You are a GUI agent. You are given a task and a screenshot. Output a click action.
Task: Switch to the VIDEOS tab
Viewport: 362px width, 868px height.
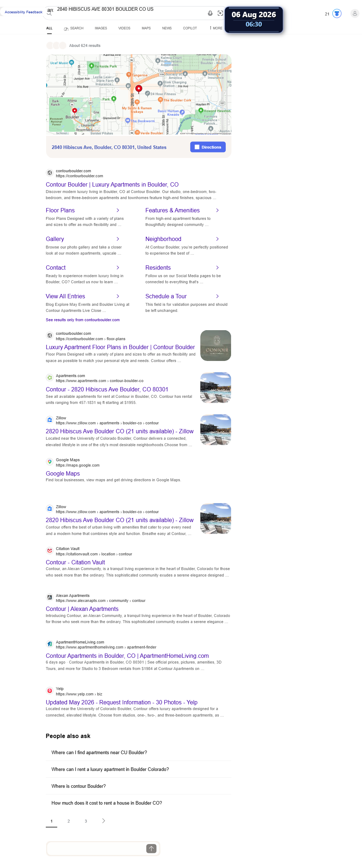pos(124,28)
